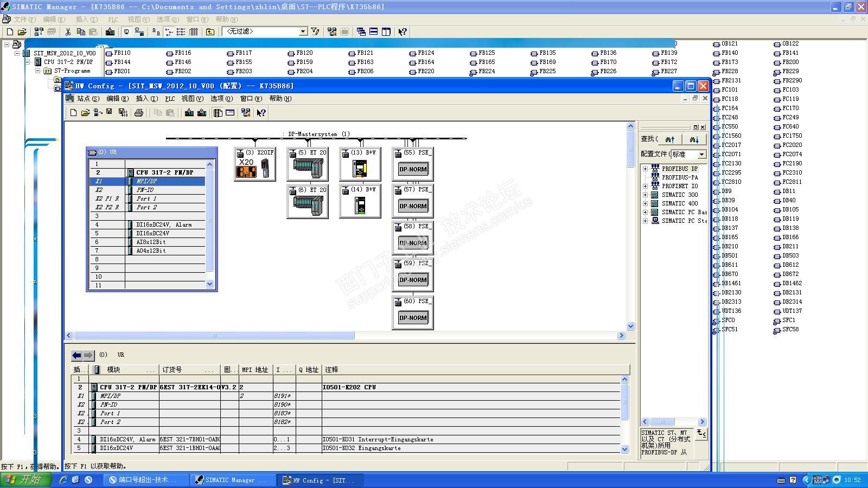The image size is (868, 488).
Task: Click the search upward binoculars button in catalog
Action: [670, 139]
